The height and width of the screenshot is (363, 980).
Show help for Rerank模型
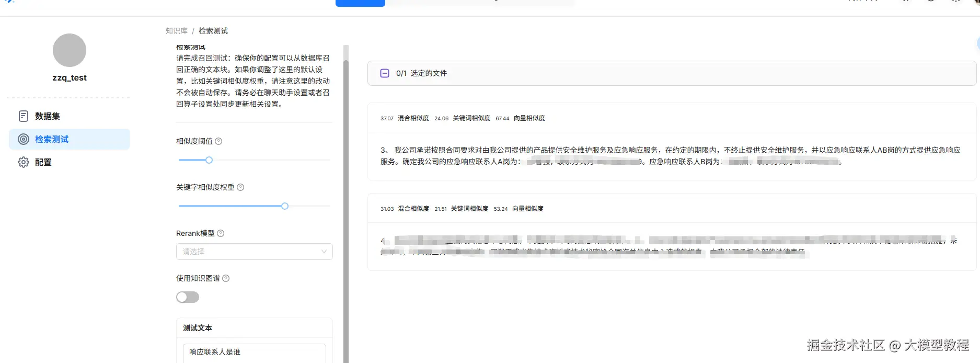221,233
